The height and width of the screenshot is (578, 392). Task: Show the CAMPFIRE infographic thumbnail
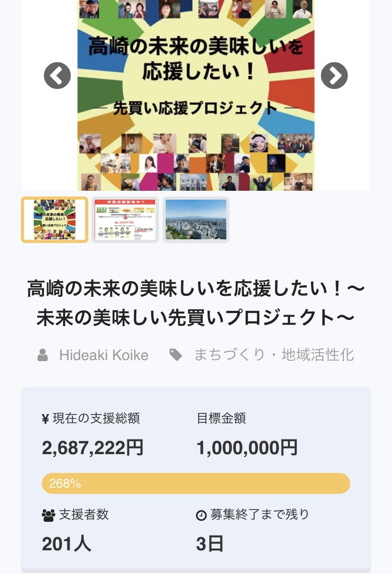(125, 220)
